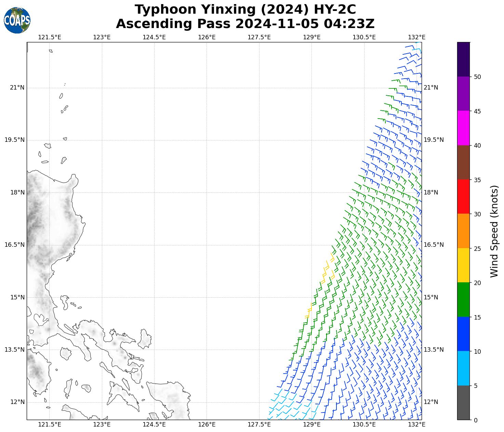
Task: Select the light blue 5–10 knots segment
Action: click(463, 368)
